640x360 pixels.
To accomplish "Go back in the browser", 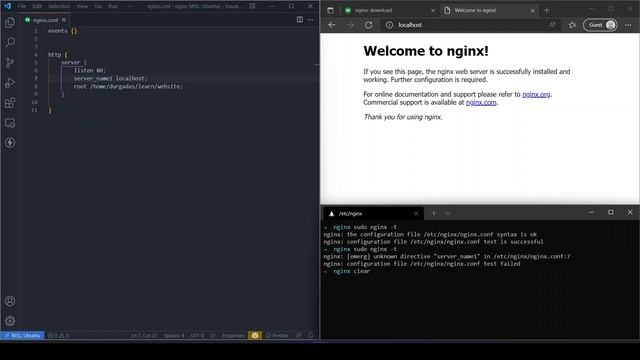I will pos(332,25).
